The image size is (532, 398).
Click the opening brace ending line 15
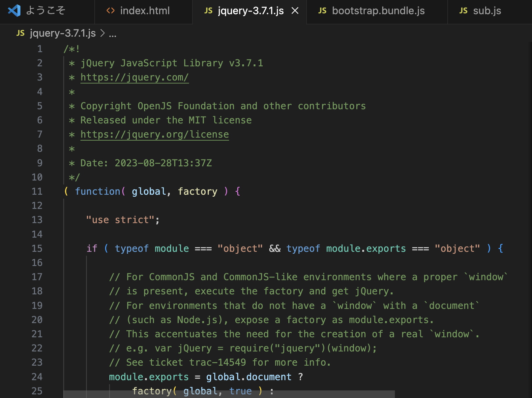(500, 249)
